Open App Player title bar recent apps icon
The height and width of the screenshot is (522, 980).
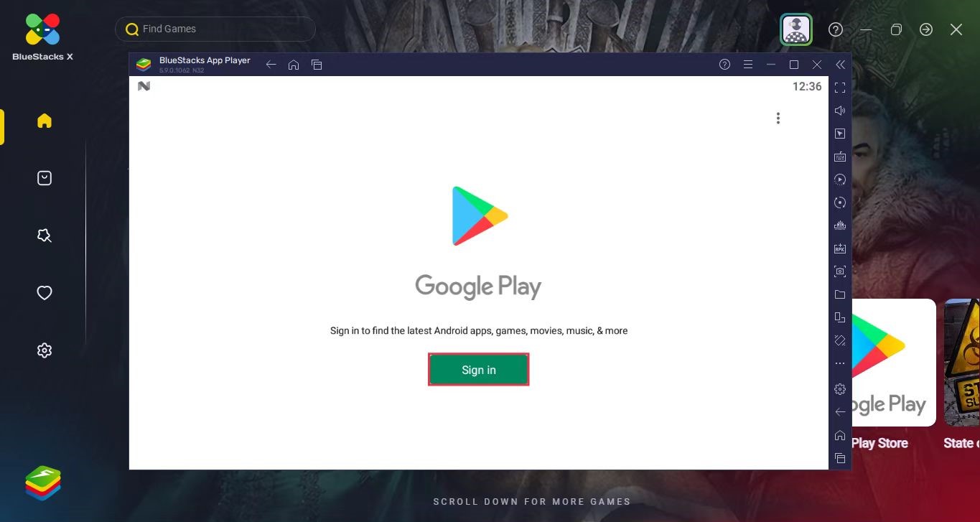(x=317, y=65)
